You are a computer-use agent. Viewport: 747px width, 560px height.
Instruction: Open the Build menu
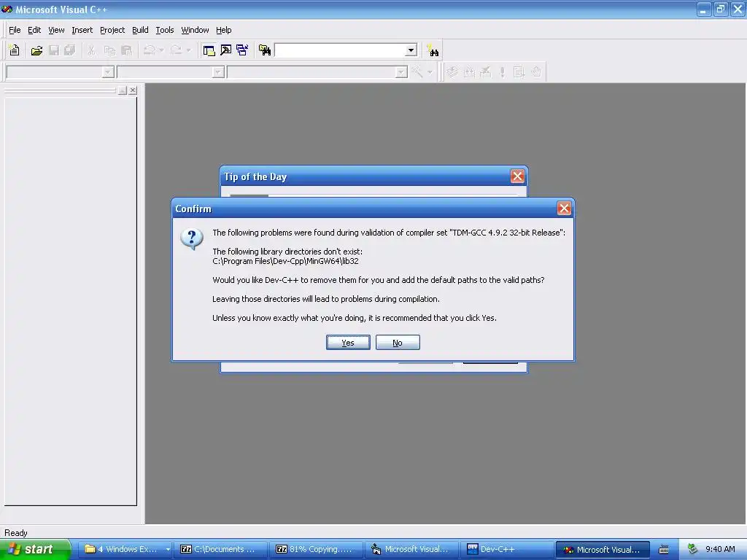coord(140,30)
